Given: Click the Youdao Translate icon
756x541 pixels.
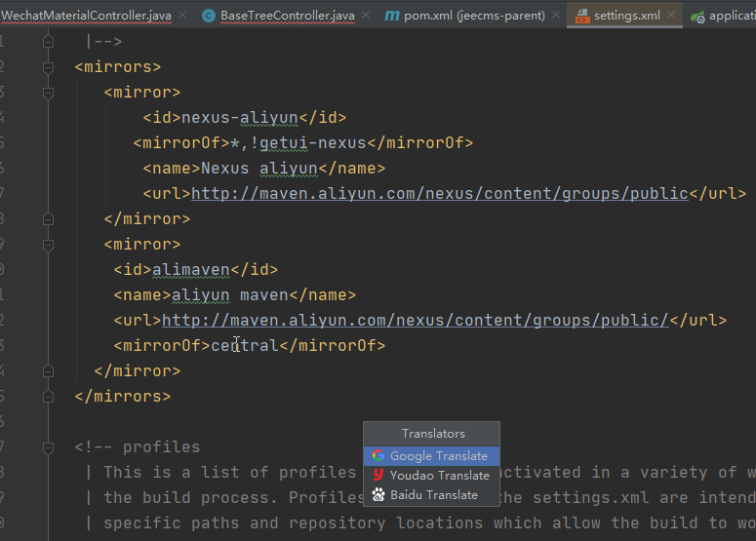Looking at the screenshot, I should point(378,476).
